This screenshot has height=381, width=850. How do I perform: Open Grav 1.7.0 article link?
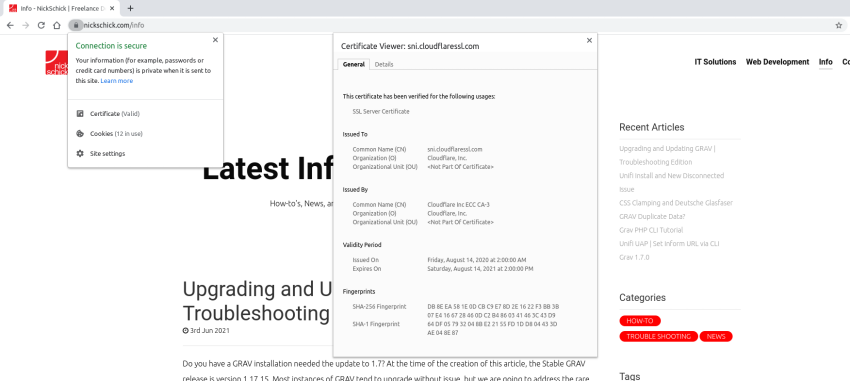point(634,257)
